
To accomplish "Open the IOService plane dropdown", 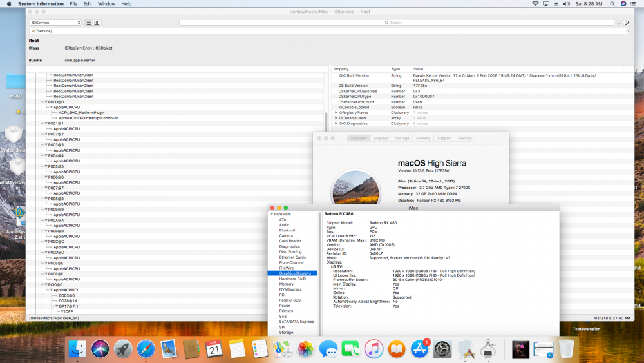I will coord(55,23).
